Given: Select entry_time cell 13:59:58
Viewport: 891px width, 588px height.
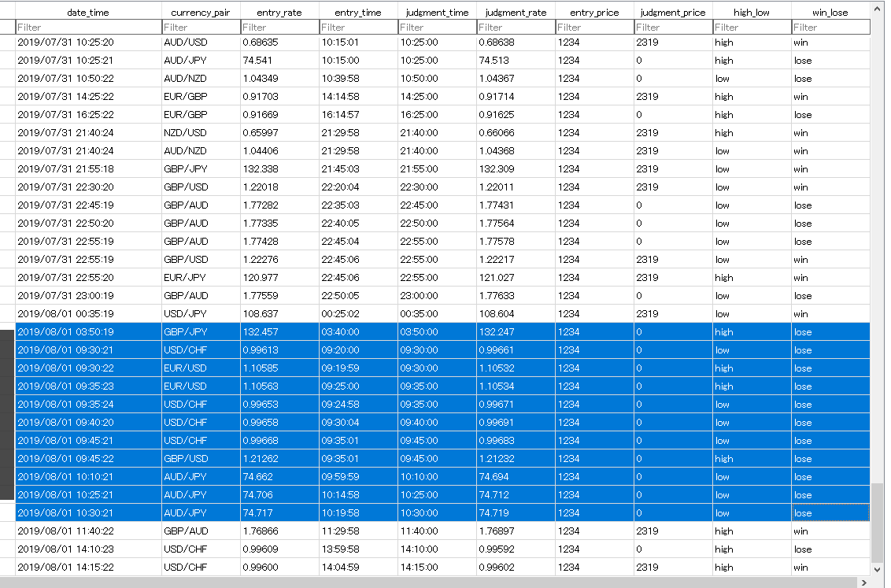Looking at the screenshot, I should point(358,549).
